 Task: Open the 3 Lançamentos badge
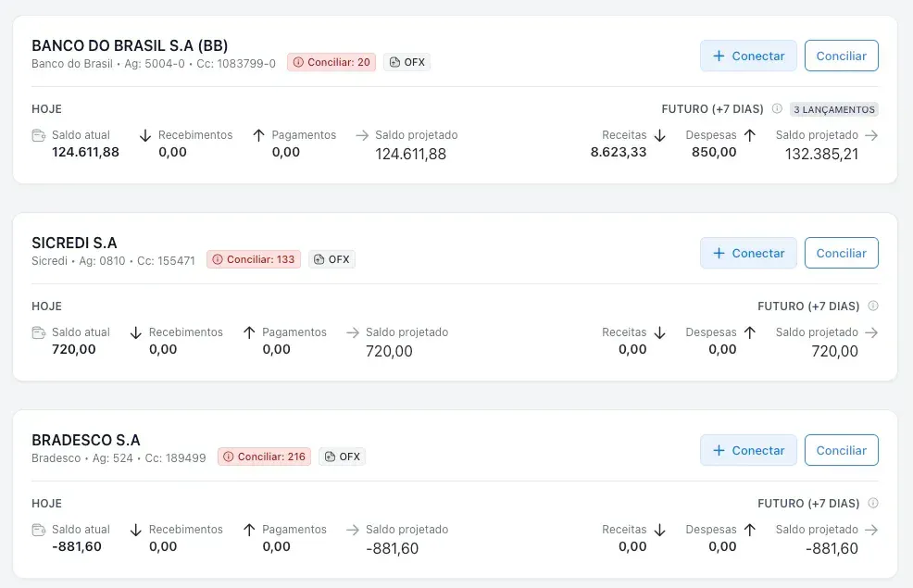point(833,109)
